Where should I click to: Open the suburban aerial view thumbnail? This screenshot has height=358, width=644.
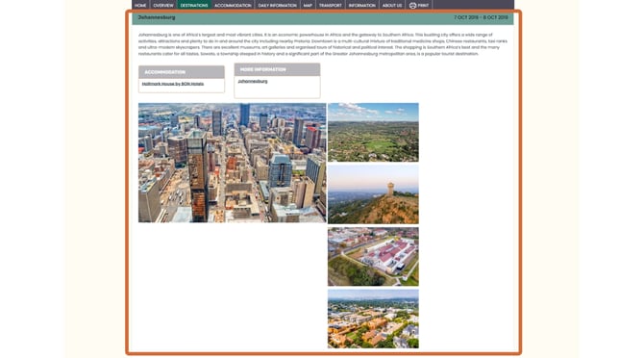373,319
